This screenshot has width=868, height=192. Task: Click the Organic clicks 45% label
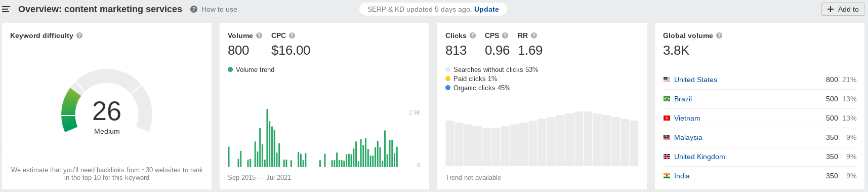(x=482, y=88)
